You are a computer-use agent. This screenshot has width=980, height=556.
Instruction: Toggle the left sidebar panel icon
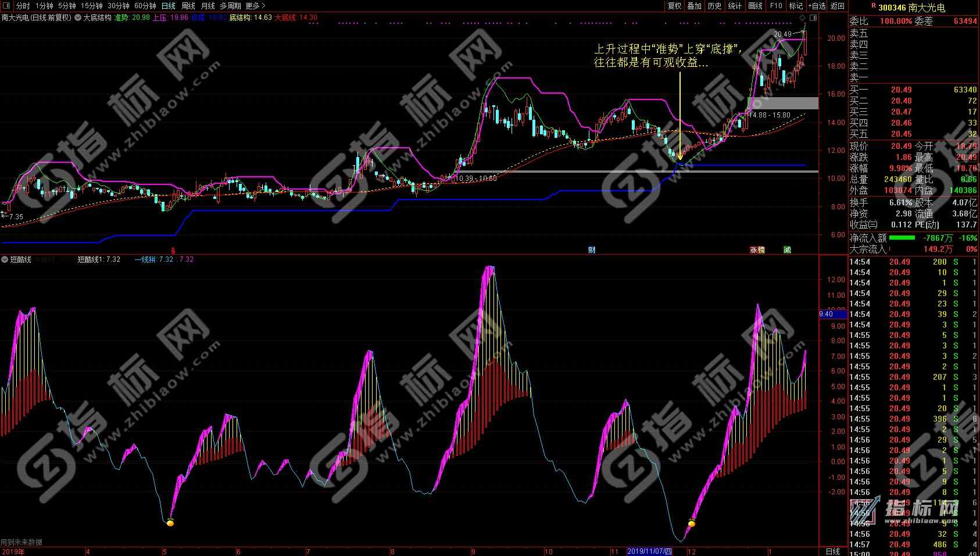tap(6, 6)
